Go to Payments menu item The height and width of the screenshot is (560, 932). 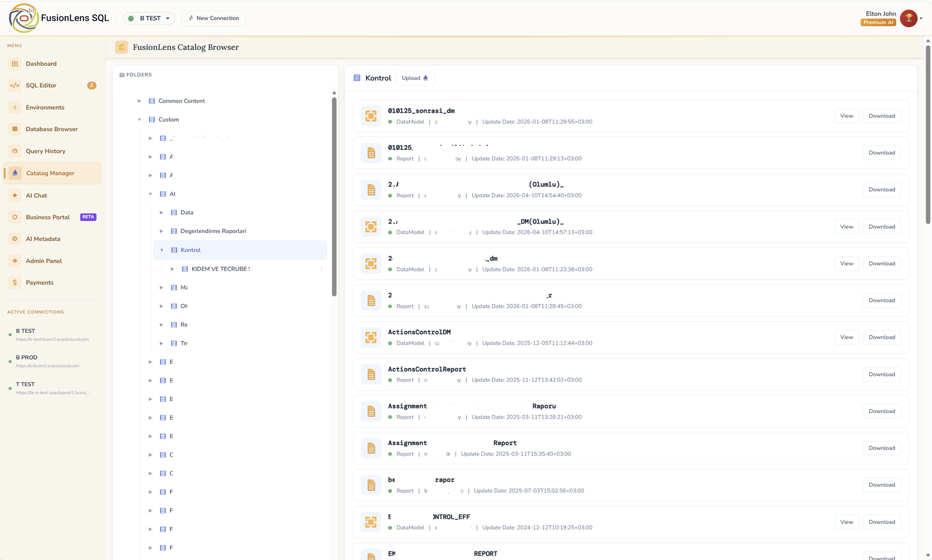tap(52, 283)
